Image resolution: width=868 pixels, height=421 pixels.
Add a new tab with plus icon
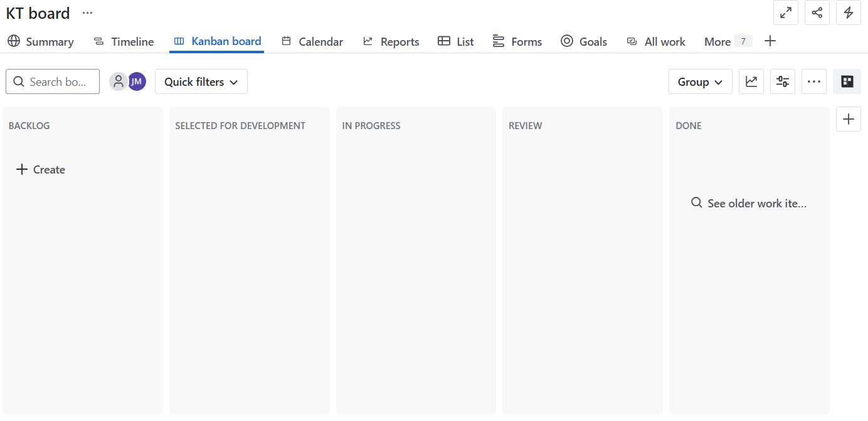coord(770,41)
